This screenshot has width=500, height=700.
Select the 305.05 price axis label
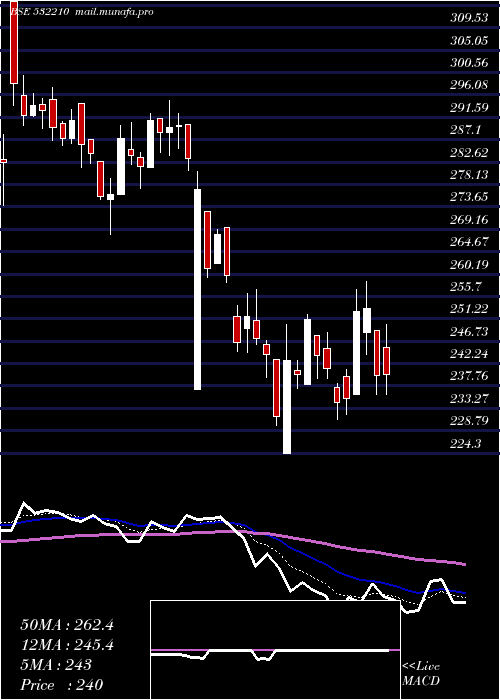pyautogui.click(x=469, y=41)
